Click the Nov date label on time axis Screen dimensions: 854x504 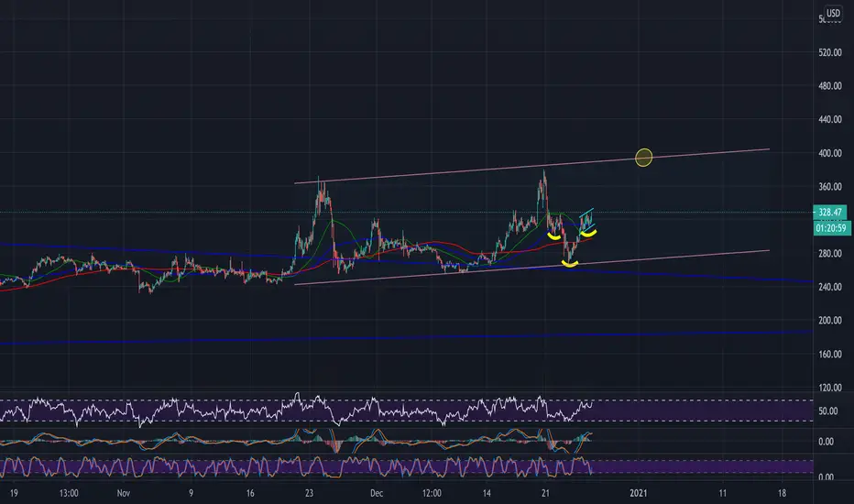point(124,493)
